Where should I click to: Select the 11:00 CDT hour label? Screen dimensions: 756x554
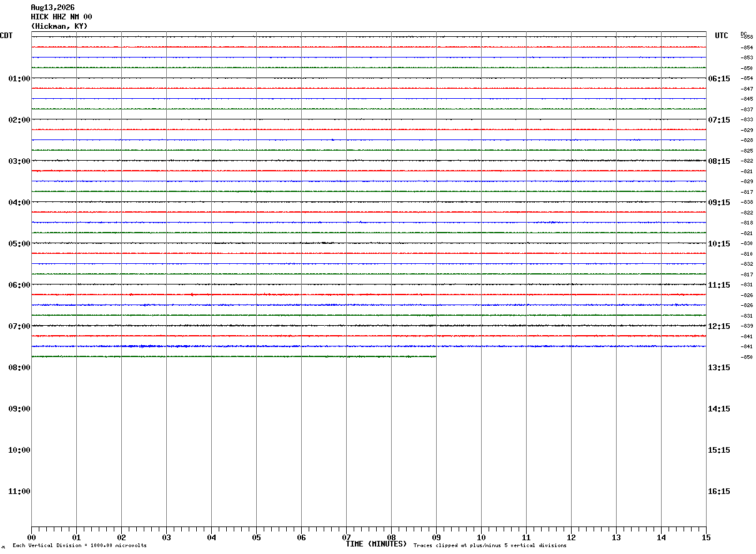(x=19, y=491)
